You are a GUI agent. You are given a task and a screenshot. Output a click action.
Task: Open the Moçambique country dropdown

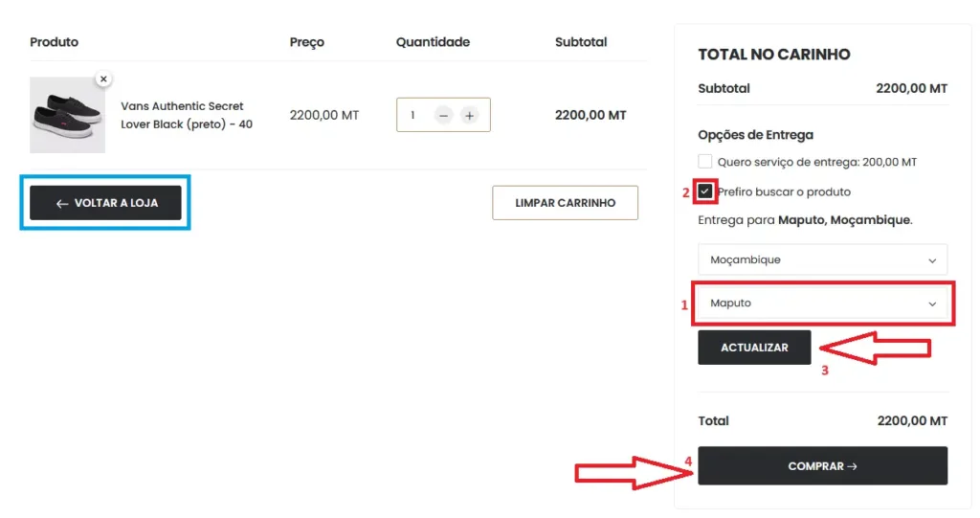pos(821,259)
